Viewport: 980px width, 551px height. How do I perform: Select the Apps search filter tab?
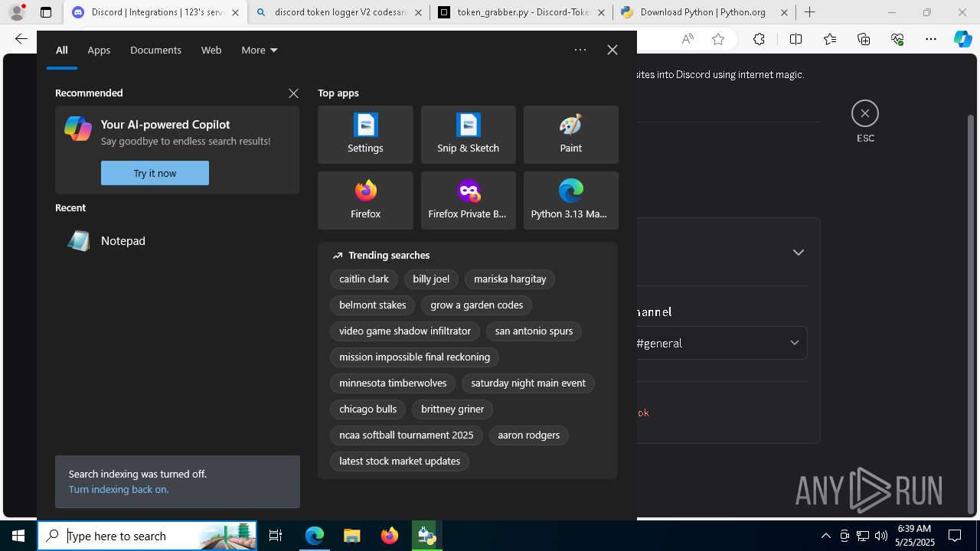point(99,50)
